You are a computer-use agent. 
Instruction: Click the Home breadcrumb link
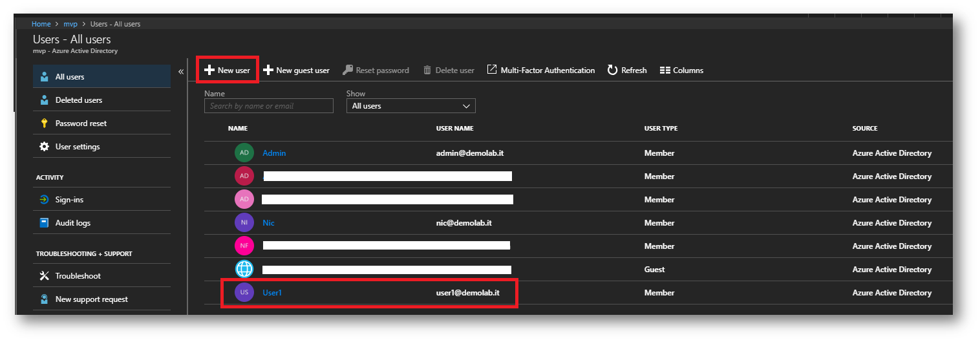point(41,24)
